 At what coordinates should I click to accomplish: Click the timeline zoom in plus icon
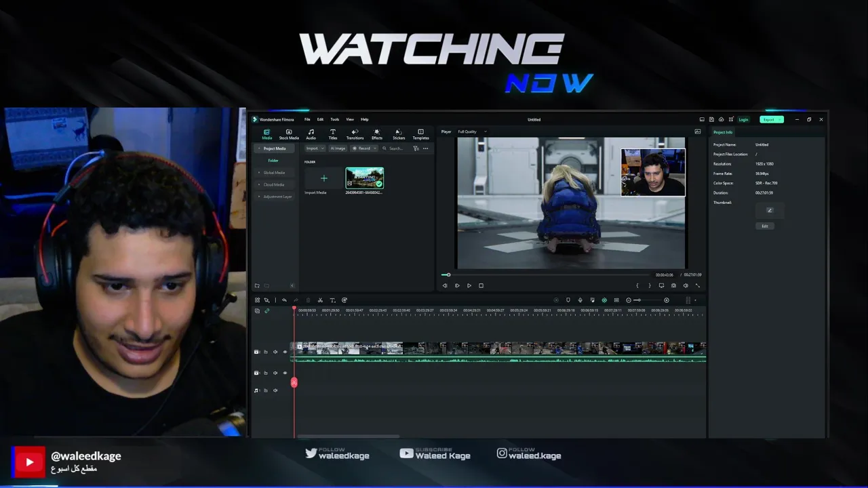666,300
